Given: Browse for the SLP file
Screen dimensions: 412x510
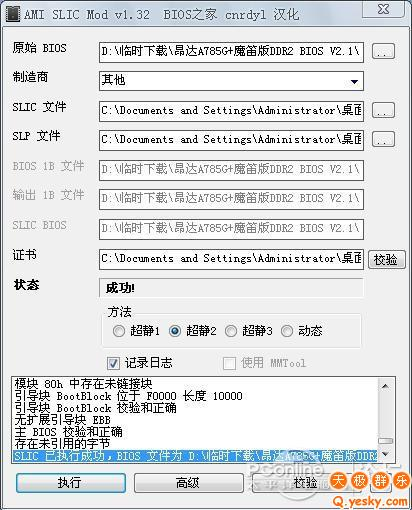Looking at the screenshot, I should click(x=383, y=139).
